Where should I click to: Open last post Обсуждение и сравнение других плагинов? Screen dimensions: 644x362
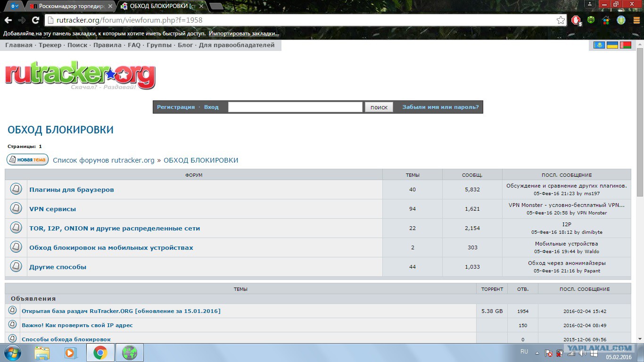tap(567, 186)
